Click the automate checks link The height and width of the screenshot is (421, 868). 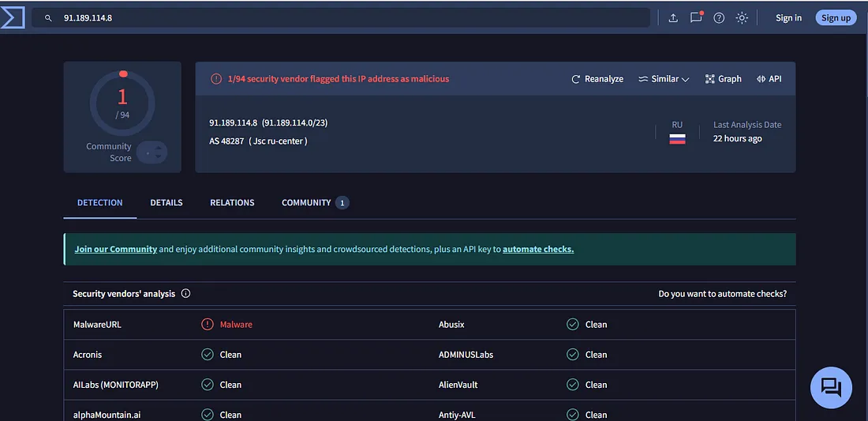pos(538,250)
